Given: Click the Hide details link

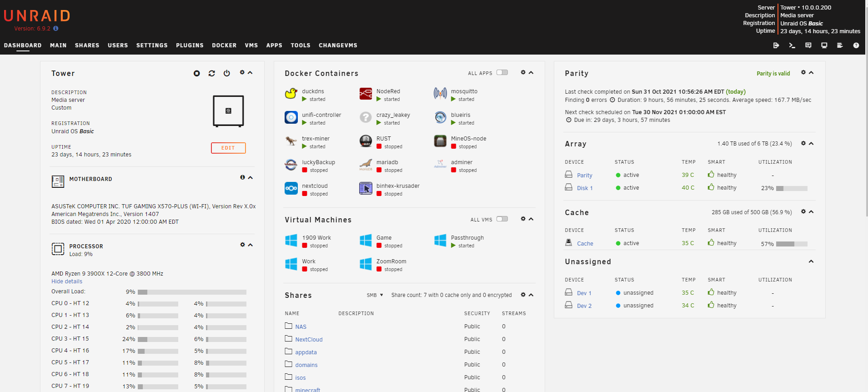Looking at the screenshot, I should coord(67,281).
